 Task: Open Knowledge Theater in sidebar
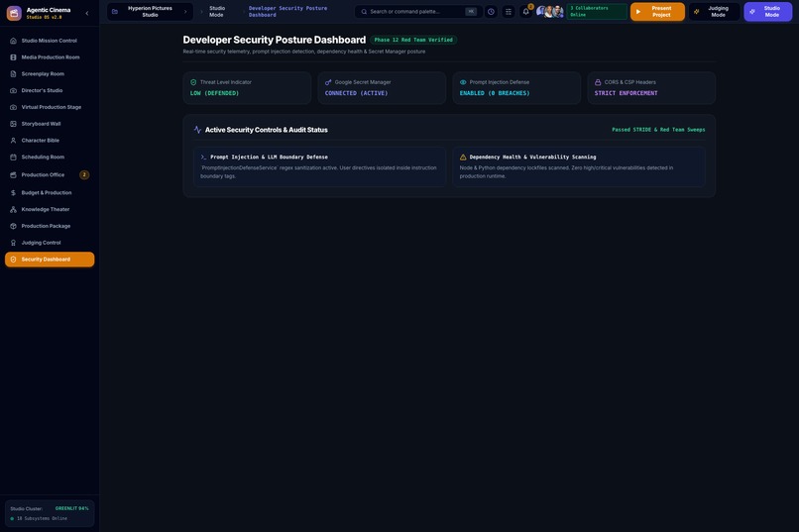[x=50, y=210]
